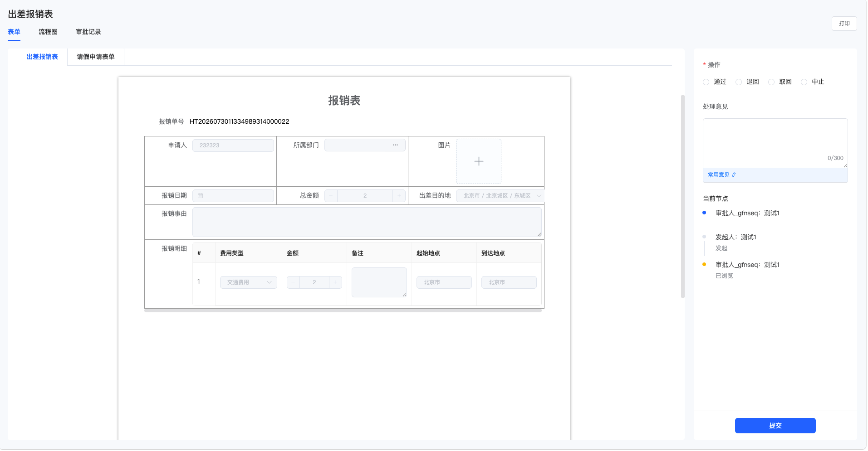Click the 已浏览 status text
This screenshot has height=451, width=868.
[724, 276]
